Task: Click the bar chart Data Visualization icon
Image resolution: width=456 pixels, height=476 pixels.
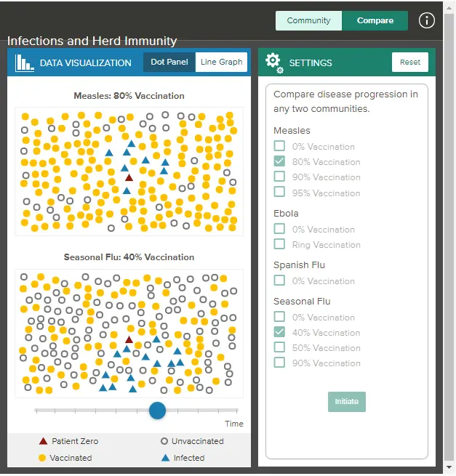Action: pyautogui.click(x=25, y=62)
